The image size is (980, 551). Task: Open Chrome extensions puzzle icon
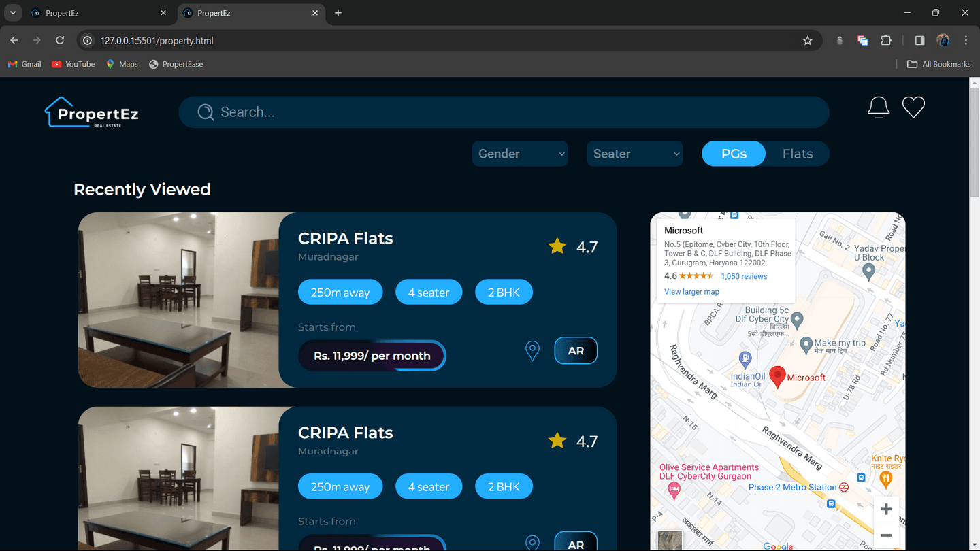coord(886,41)
